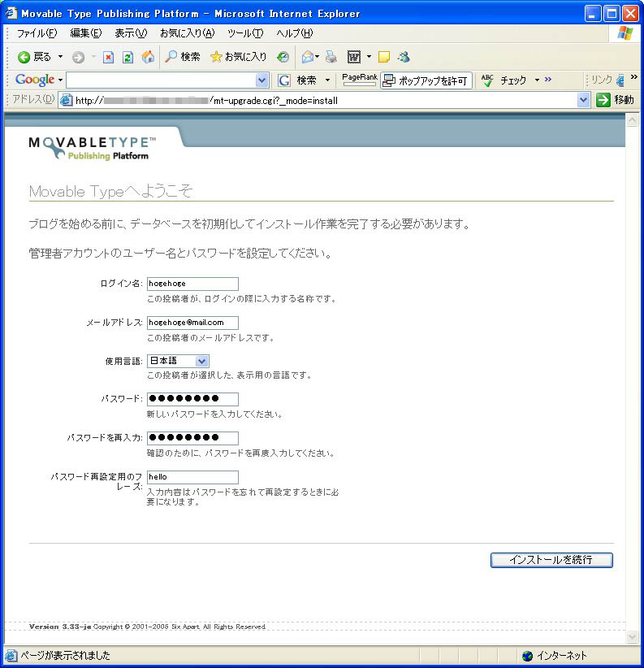Go to home page via the house icon
Viewport: 644px width, 668px height.
click(x=148, y=57)
